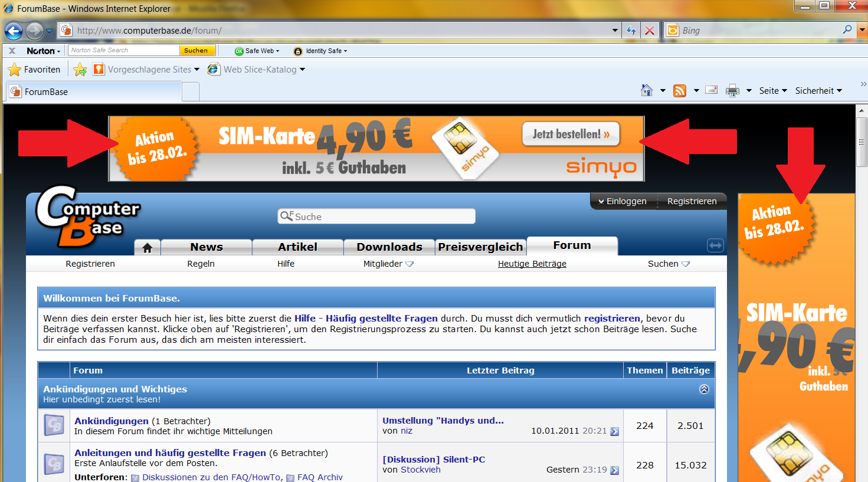The image size is (868, 482).
Task: Switch to the News tab
Action: click(x=207, y=247)
